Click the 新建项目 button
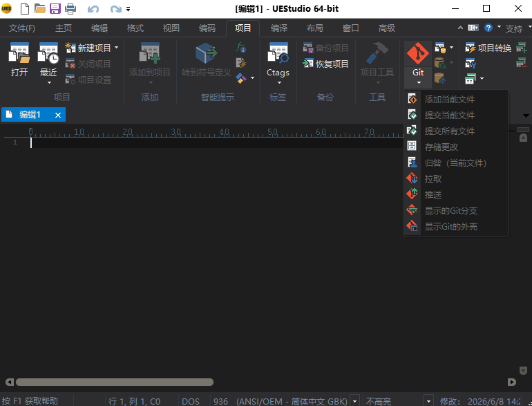This screenshot has height=406, width=532. [x=88, y=48]
